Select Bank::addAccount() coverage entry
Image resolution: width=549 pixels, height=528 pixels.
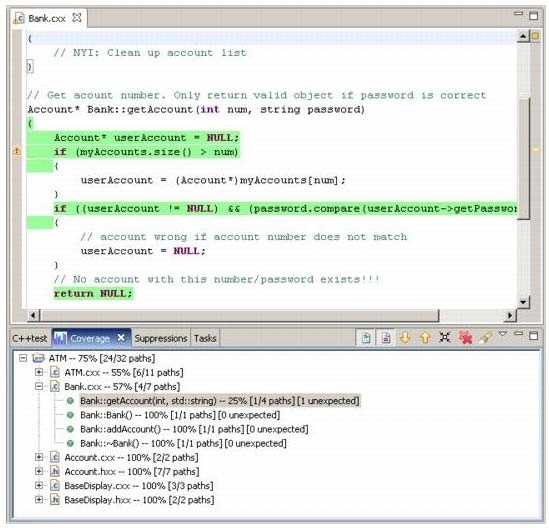click(194, 429)
